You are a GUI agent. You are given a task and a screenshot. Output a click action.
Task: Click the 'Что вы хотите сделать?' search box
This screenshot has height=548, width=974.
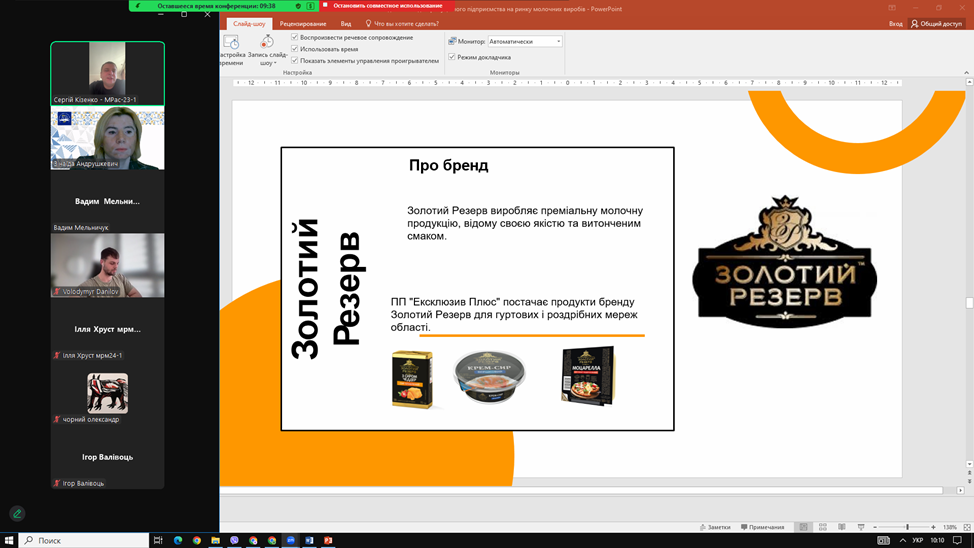pyautogui.click(x=402, y=24)
